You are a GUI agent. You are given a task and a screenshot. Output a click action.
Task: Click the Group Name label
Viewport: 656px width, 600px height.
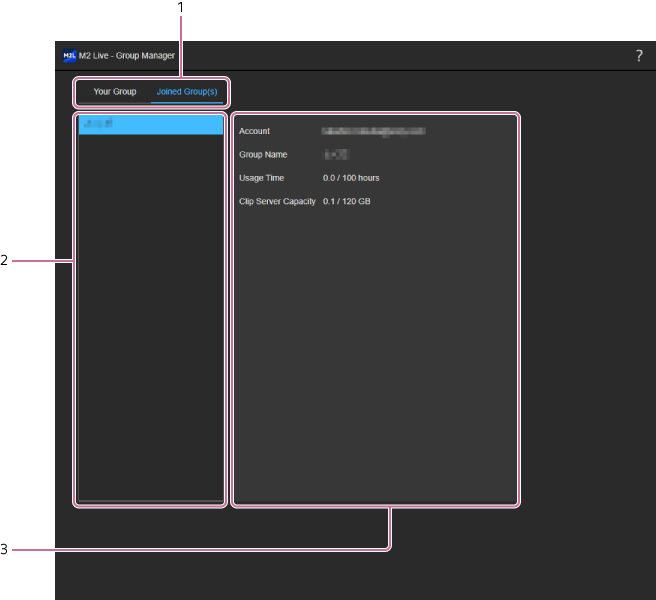(263, 155)
